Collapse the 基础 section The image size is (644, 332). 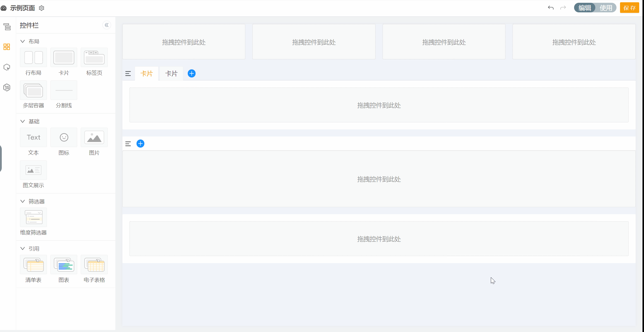pyautogui.click(x=23, y=121)
